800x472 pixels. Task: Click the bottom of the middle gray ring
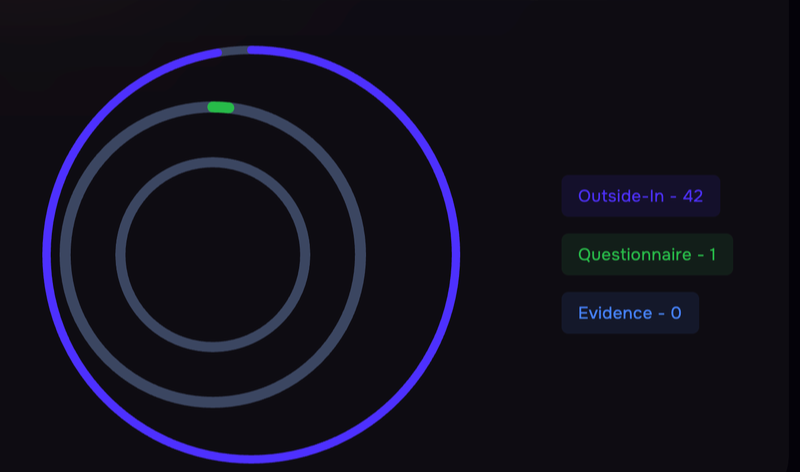(213, 402)
